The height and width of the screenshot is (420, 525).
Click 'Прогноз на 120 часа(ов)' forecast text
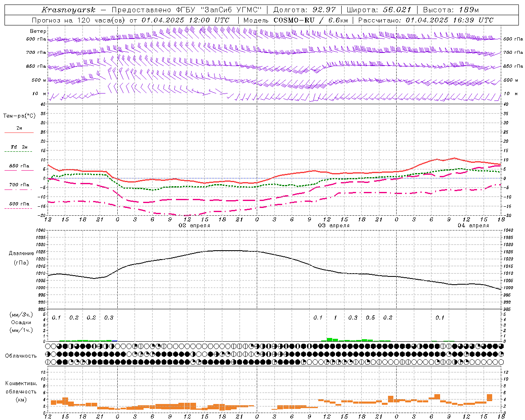tap(79, 20)
